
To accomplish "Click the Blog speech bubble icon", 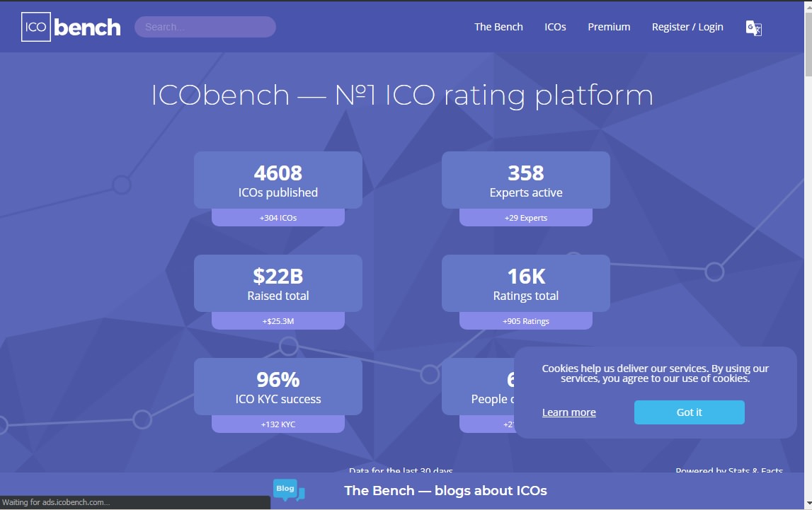I will pos(288,489).
